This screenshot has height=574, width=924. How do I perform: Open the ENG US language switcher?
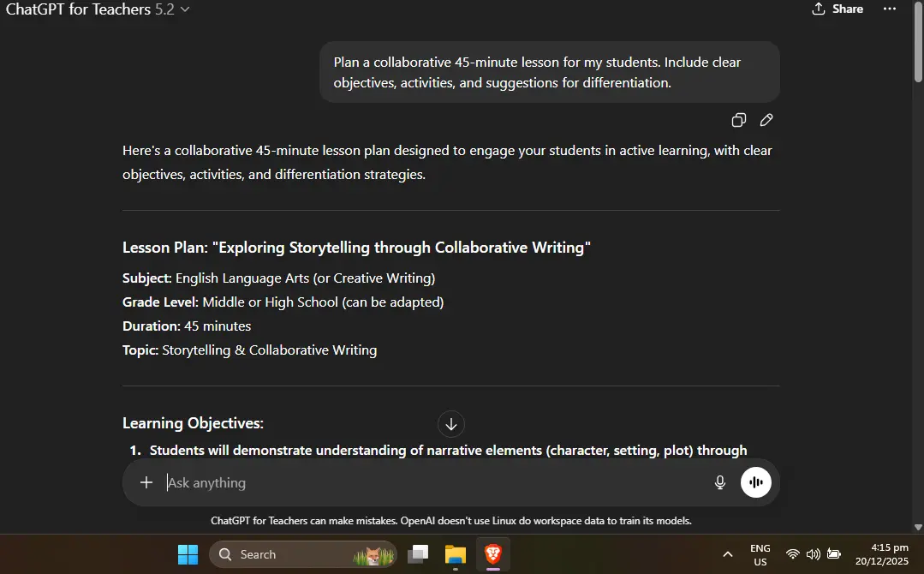coord(760,554)
